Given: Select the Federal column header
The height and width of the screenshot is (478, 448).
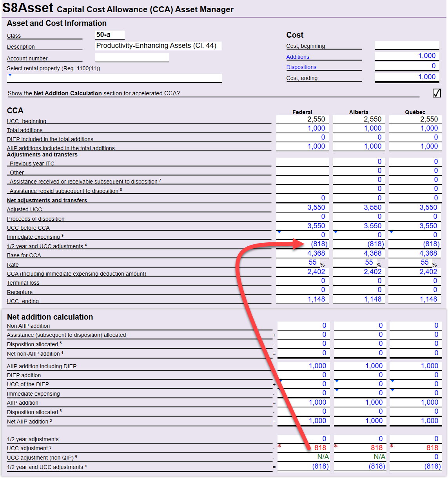Looking at the screenshot, I should coord(302,112).
